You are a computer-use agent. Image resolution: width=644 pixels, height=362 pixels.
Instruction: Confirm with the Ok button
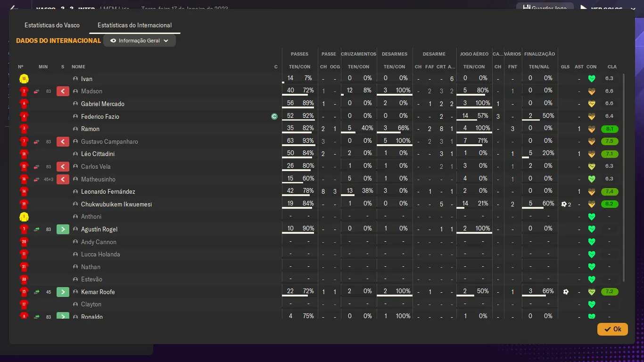[x=612, y=329]
